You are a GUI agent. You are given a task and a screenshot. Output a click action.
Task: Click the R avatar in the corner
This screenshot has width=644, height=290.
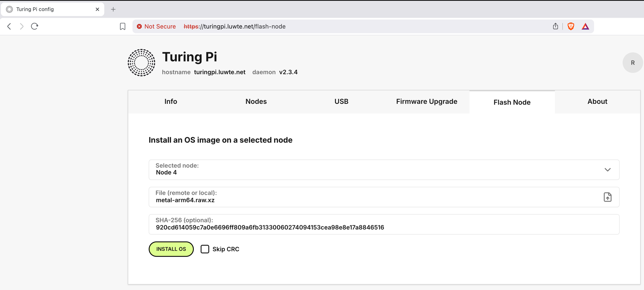coord(633,63)
